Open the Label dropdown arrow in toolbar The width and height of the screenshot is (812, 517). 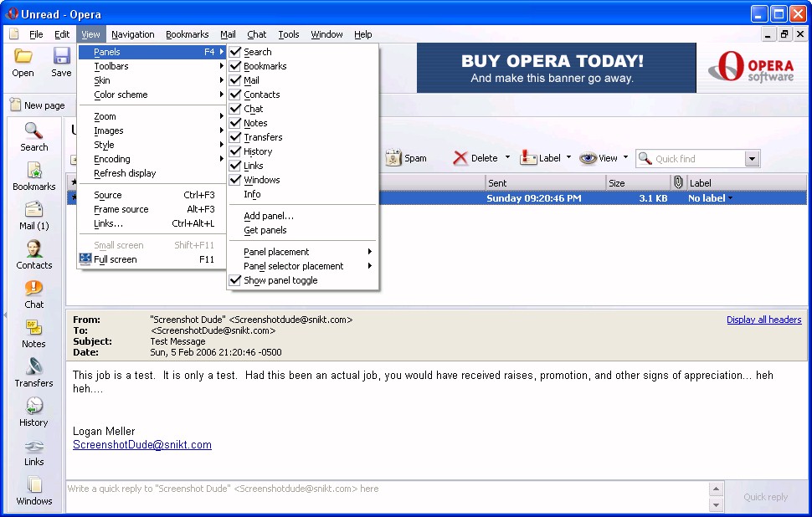coord(568,157)
